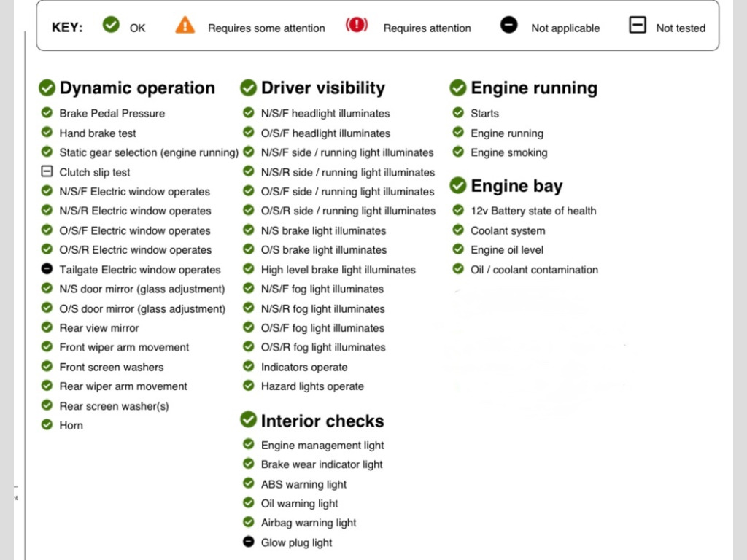
Task: Click the green check beside Engine bay heading
Action: (457, 185)
